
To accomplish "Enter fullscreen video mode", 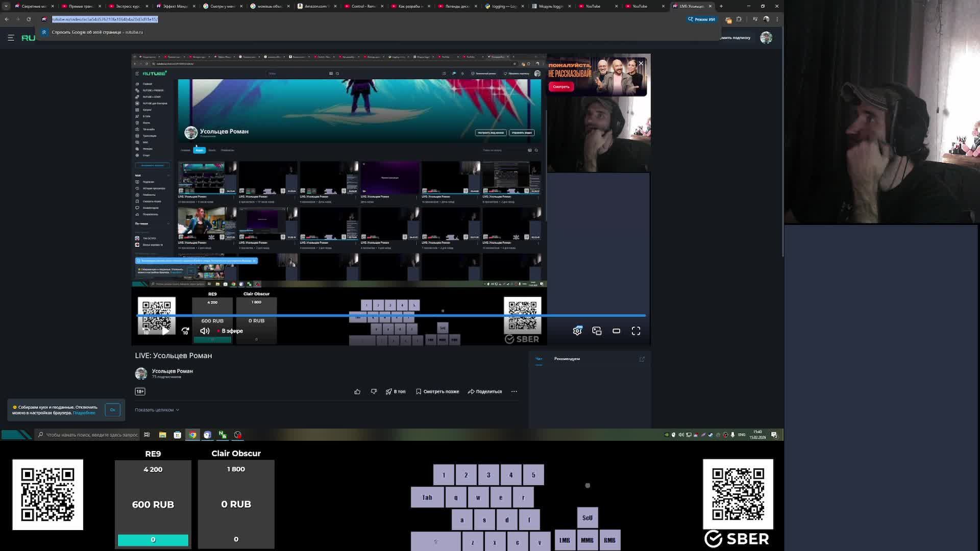I will coord(636,331).
